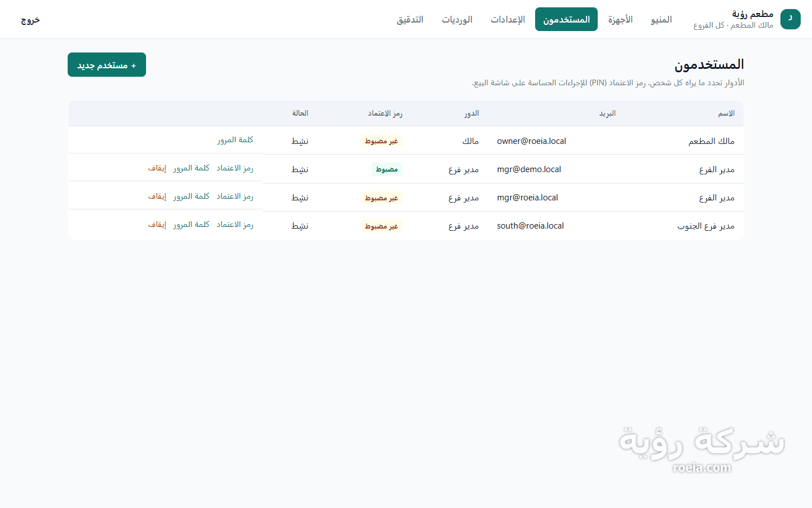
Task: Click كلمة المرور for south@roeia.local row
Action: coord(191,224)
